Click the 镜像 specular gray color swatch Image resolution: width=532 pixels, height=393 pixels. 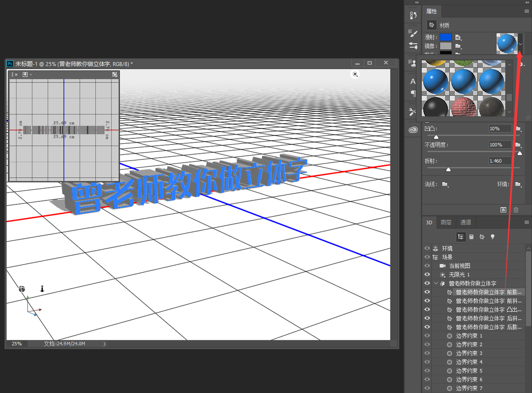(x=446, y=46)
